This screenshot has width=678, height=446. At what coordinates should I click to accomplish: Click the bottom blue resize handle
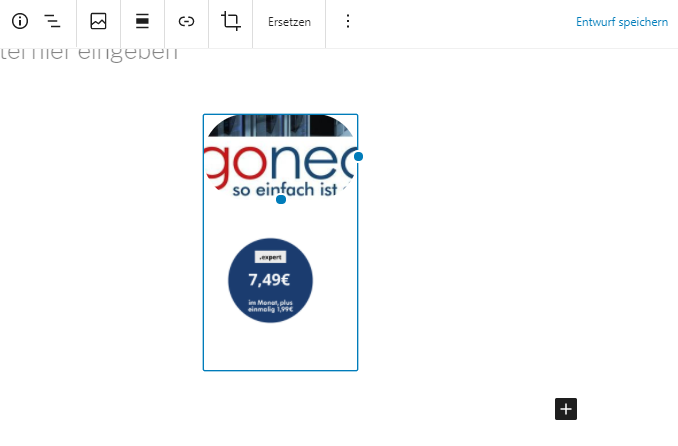pyautogui.click(x=281, y=199)
